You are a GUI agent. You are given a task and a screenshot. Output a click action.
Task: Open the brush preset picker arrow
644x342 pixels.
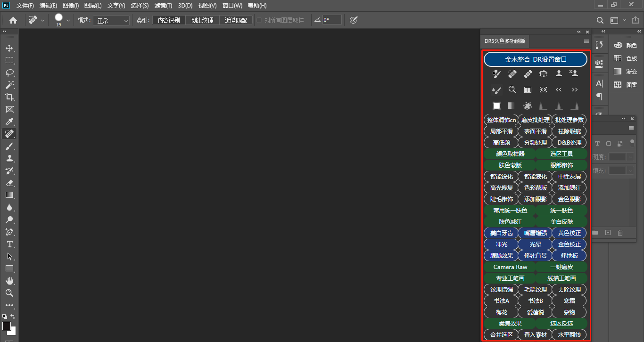click(x=68, y=20)
